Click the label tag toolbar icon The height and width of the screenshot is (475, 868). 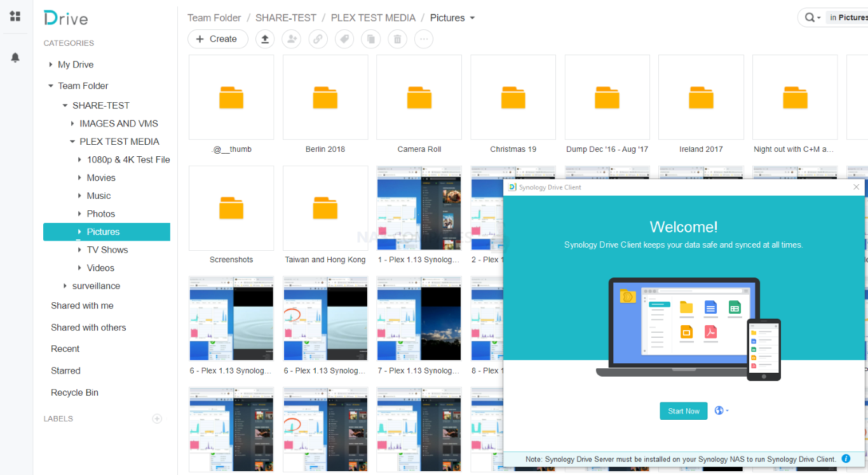click(x=344, y=39)
